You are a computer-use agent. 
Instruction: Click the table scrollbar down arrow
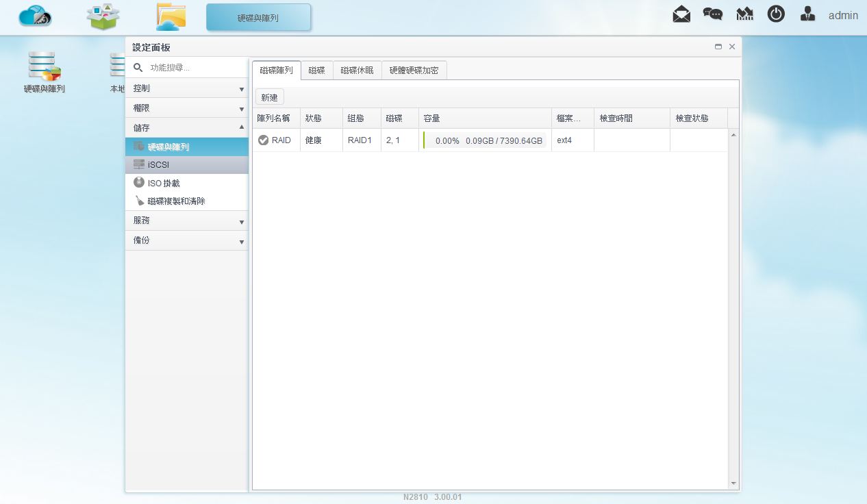[x=734, y=483]
